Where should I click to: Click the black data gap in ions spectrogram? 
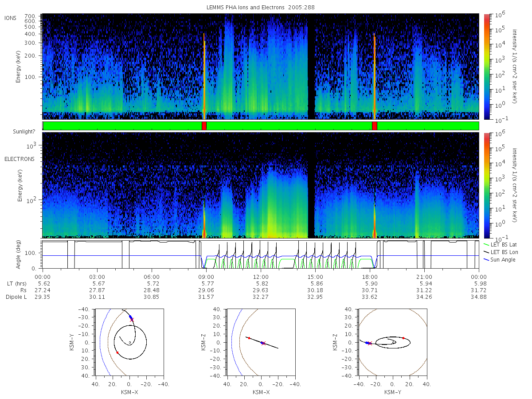click(x=311, y=66)
